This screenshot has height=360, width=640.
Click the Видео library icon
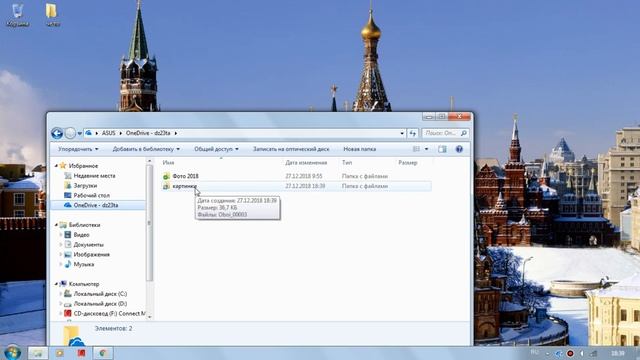click(68, 235)
